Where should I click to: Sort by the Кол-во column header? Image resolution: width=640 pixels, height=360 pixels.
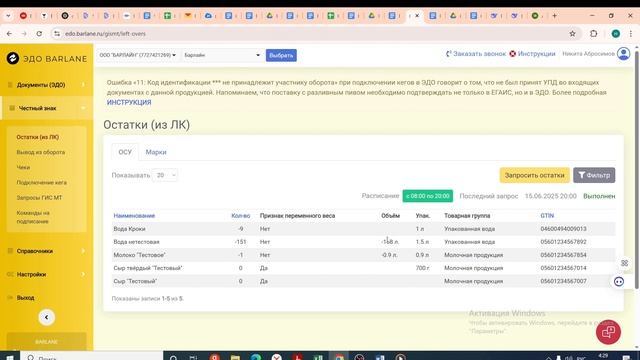tap(240, 216)
